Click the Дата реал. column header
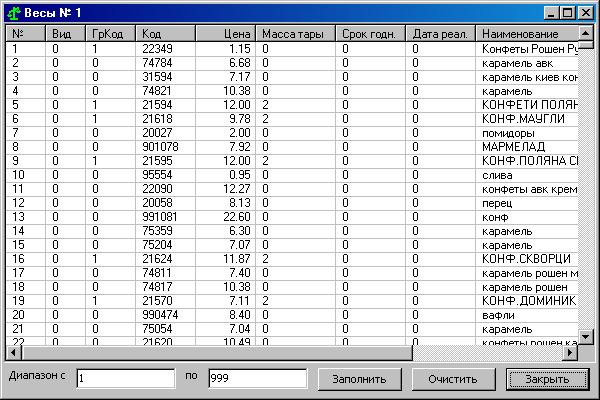The height and width of the screenshot is (400, 600). 442,34
